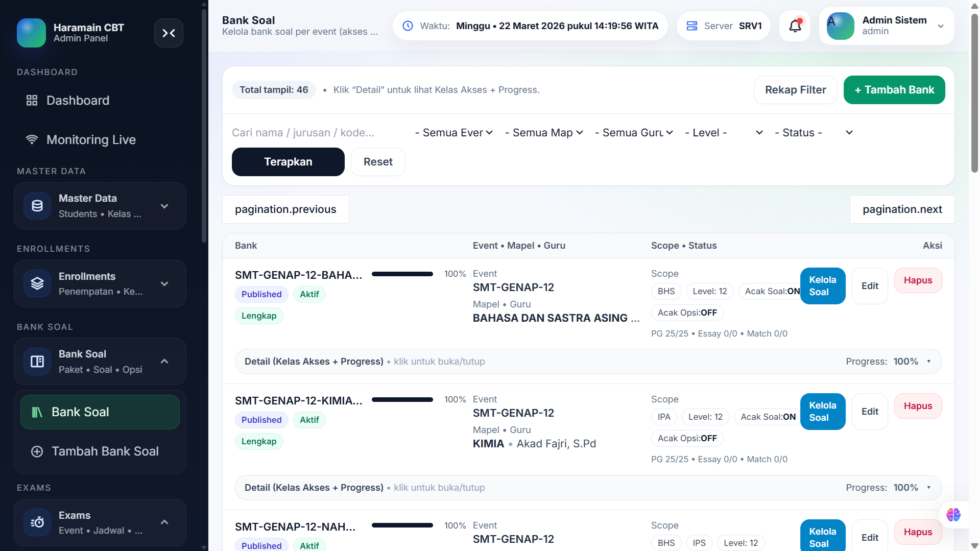Screen dimensions: 980x551
Task: Click the Dashboard grid icon
Action: tap(32, 101)
